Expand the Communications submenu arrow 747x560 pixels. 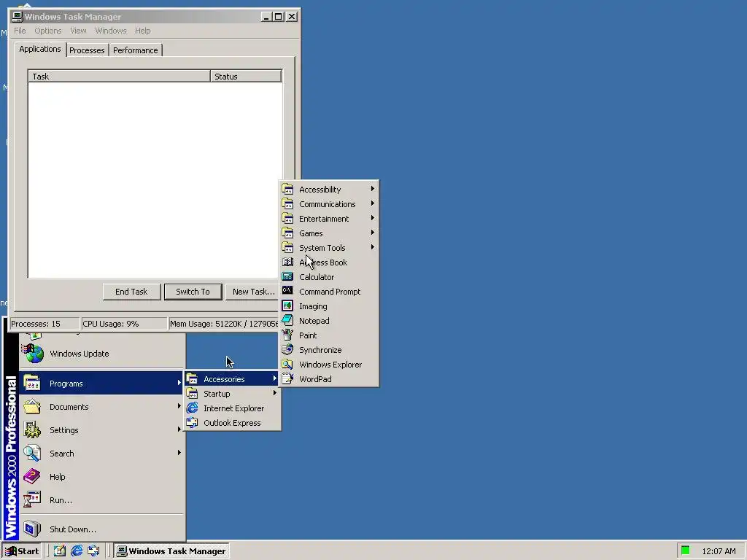pyautogui.click(x=373, y=203)
